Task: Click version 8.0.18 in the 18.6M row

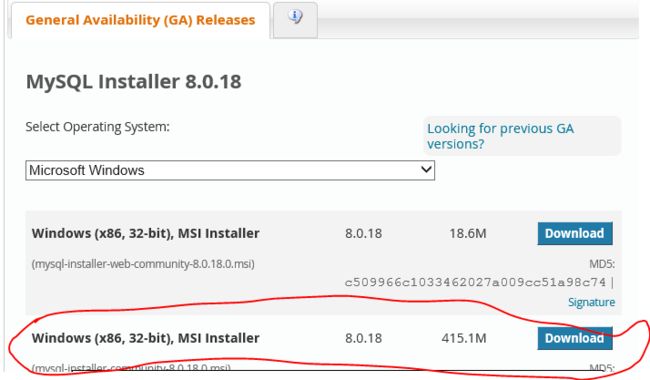Action: click(364, 233)
